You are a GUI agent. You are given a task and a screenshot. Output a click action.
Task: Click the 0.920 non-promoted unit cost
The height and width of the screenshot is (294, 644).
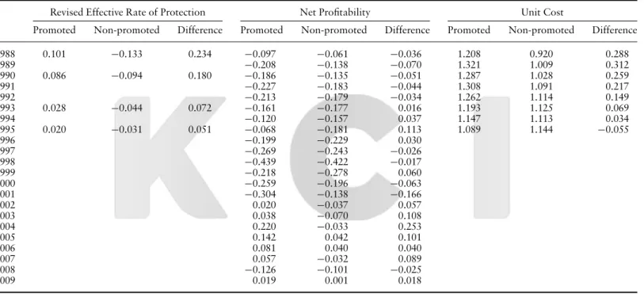point(541,54)
